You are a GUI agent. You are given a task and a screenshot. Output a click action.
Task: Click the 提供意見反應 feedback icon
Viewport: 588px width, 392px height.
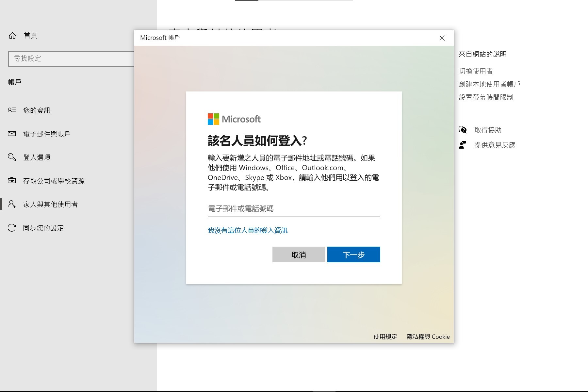tap(463, 145)
